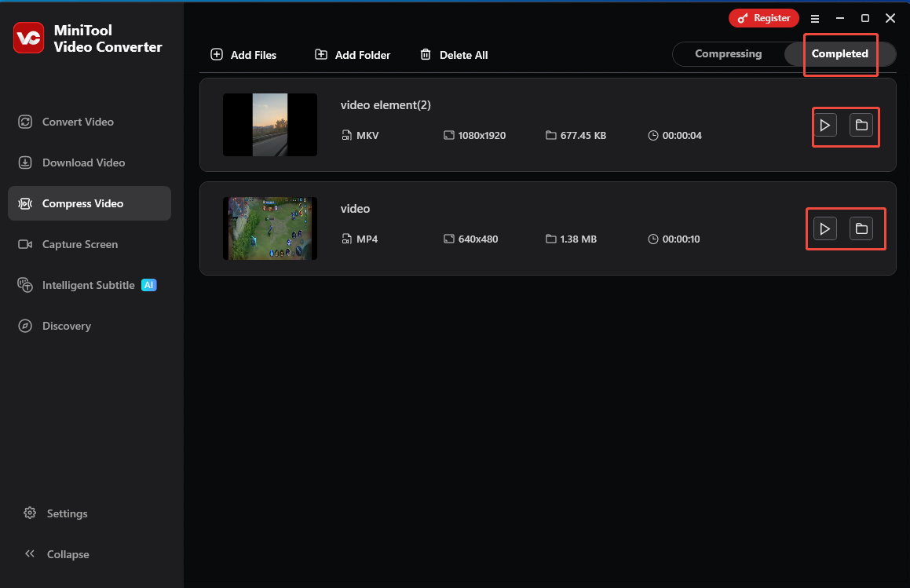This screenshot has height=588, width=910.
Task: Switch to the Compressing tab
Action: pos(729,54)
